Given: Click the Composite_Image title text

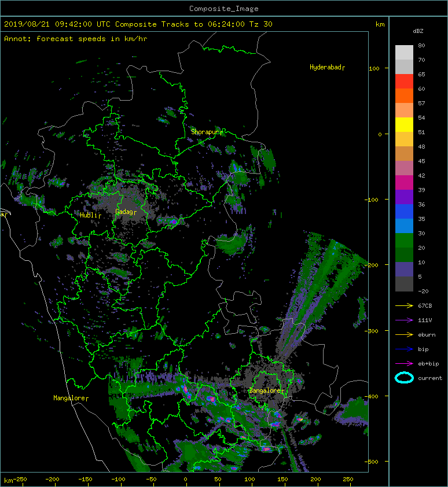Looking at the screenshot, I should pos(224,9).
